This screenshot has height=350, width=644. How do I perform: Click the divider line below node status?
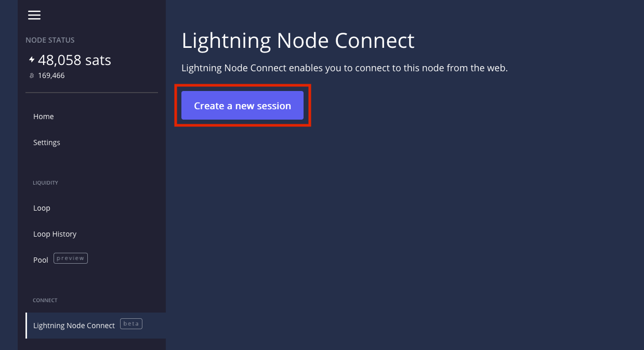point(91,93)
